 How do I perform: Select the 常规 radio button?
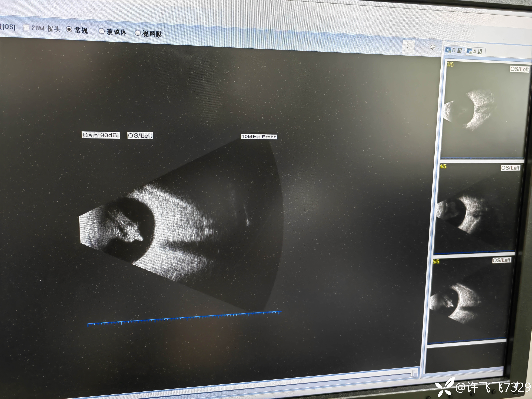(x=69, y=29)
